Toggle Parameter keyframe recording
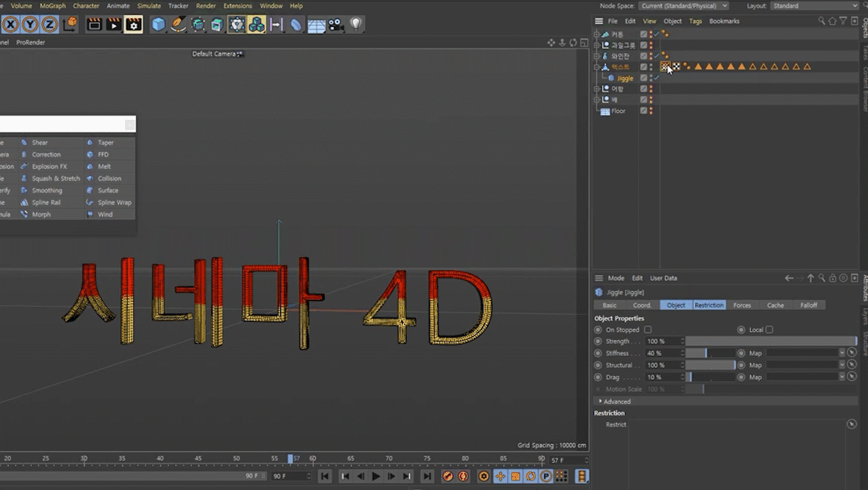The width and height of the screenshot is (868, 490). [x=546, y=476]
